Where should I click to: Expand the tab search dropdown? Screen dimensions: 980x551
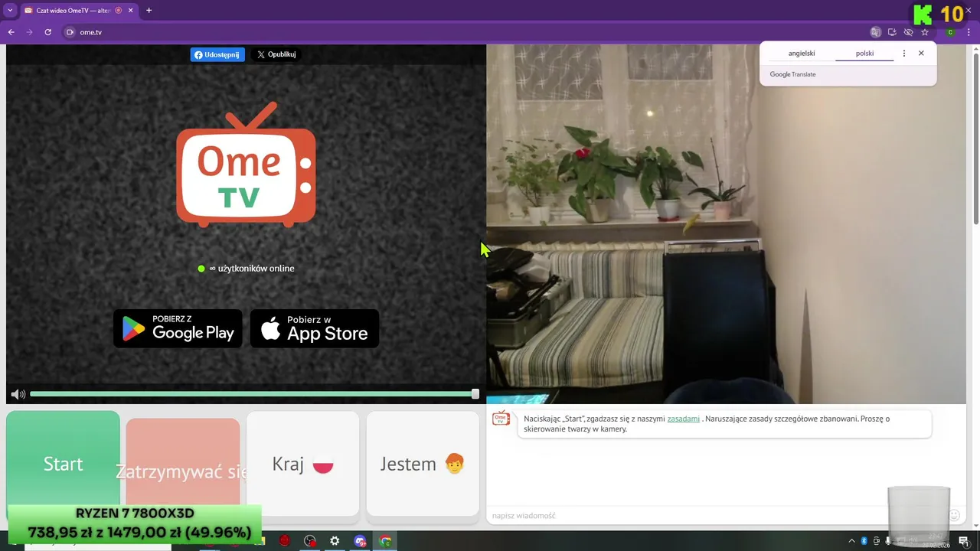pos(10,11)
